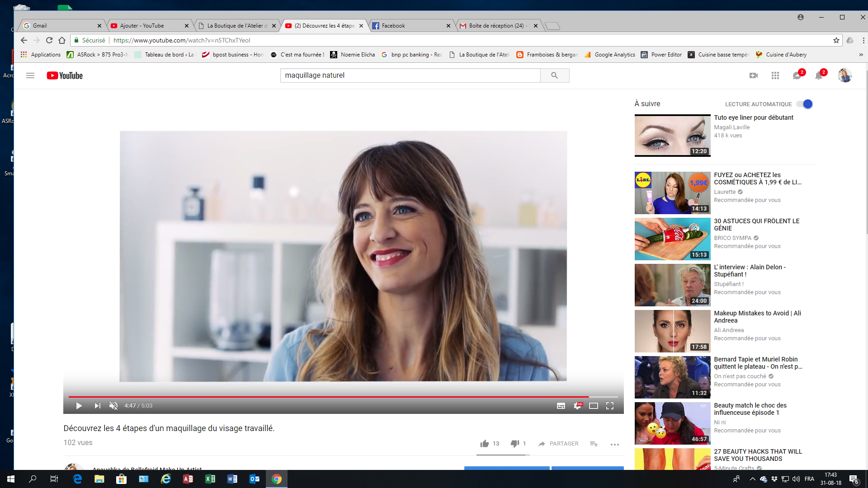Focus the 'maquillage naturel' search field
The width and height of the screenshot is (868, 488).
[x=410, y=75]
